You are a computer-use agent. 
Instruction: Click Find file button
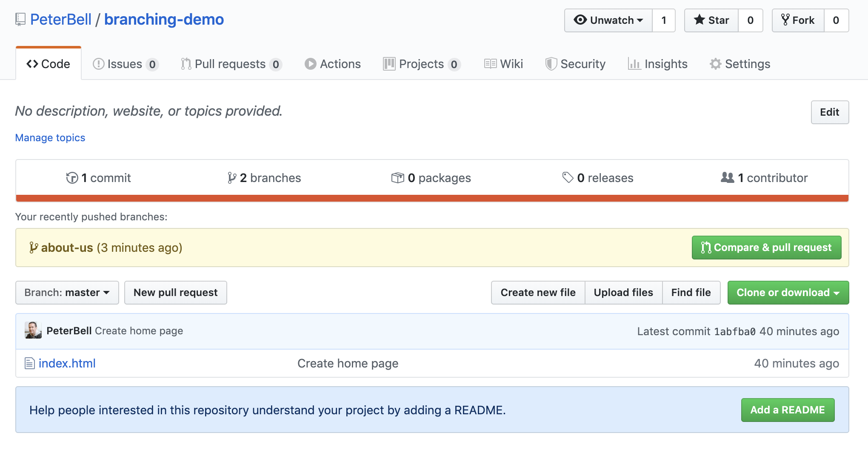(x=691, y=293)
